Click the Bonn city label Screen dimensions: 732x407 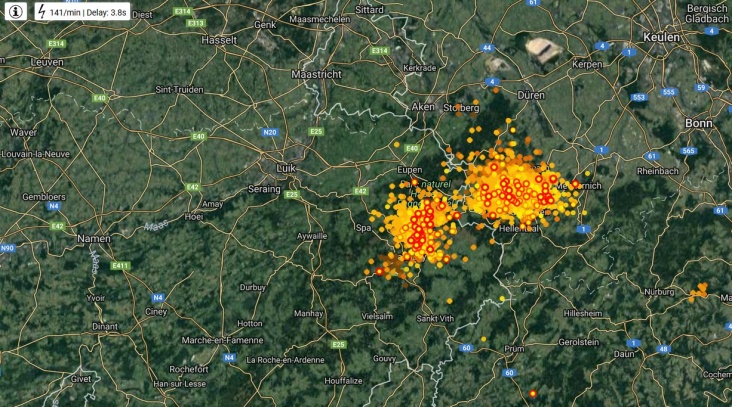pos(699,123)
